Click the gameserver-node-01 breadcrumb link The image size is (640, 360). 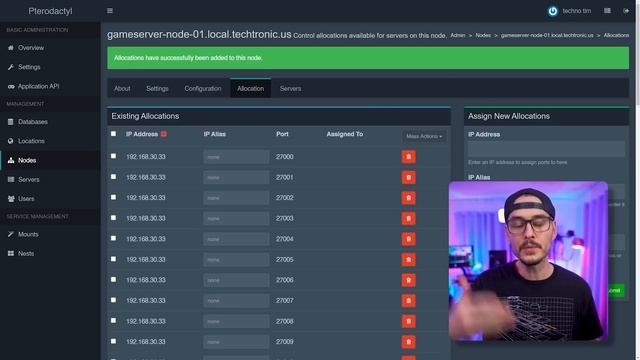coord(547,36)
